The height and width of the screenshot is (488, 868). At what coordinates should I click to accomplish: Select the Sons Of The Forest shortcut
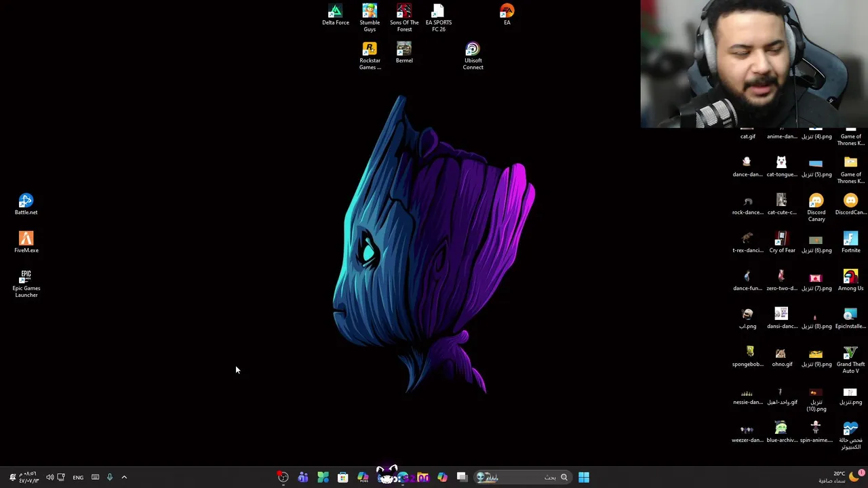404,18
